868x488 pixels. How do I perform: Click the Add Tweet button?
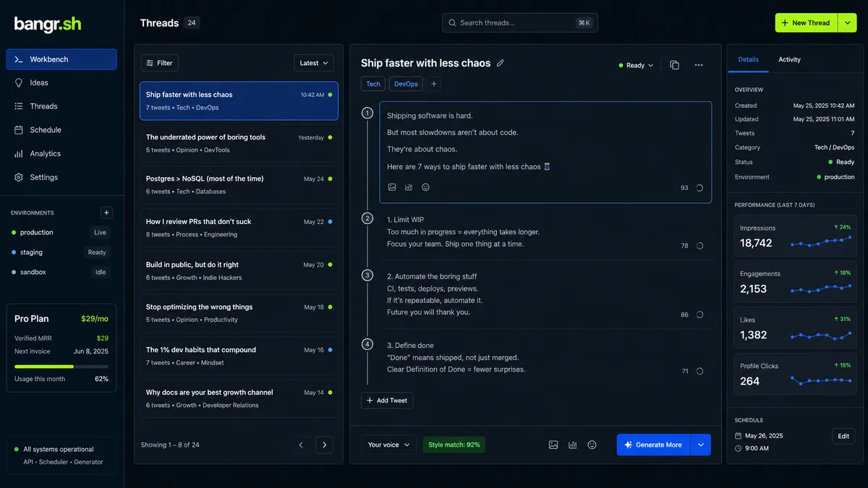(387, 401)
